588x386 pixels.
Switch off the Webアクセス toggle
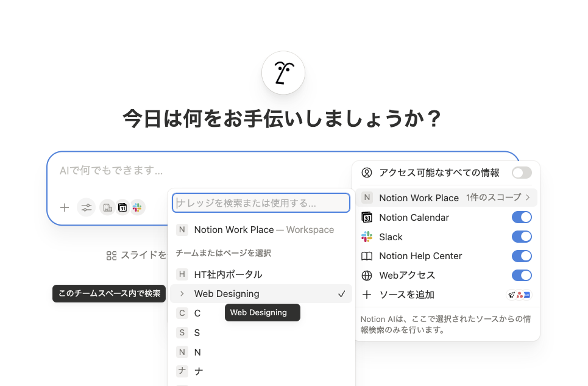click(522, 276)
